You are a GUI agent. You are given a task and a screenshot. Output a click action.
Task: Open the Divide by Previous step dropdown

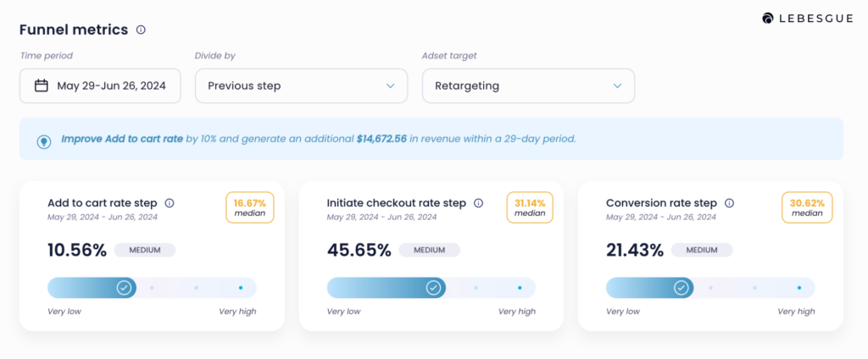point(301,86)
